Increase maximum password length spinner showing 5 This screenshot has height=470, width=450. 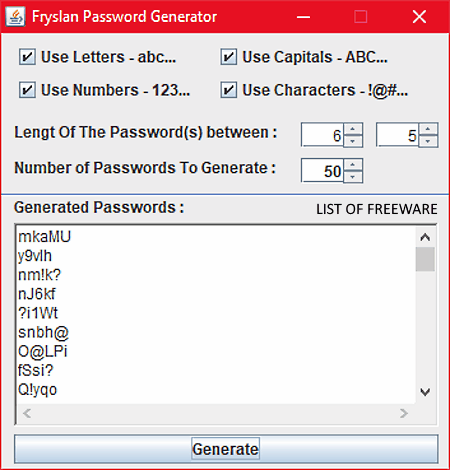(428, 129)
